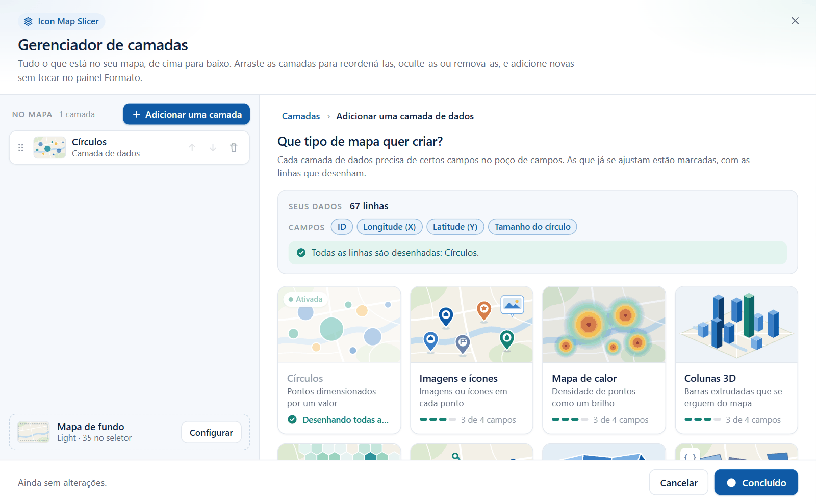This screenshot has height=504, width=816.
Task: Click the Tamanho do círculo chip
Action: pos(532,227)
